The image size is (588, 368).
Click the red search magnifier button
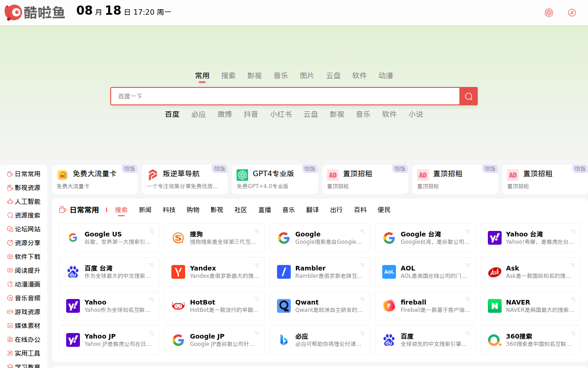click(x=469, y=96)
